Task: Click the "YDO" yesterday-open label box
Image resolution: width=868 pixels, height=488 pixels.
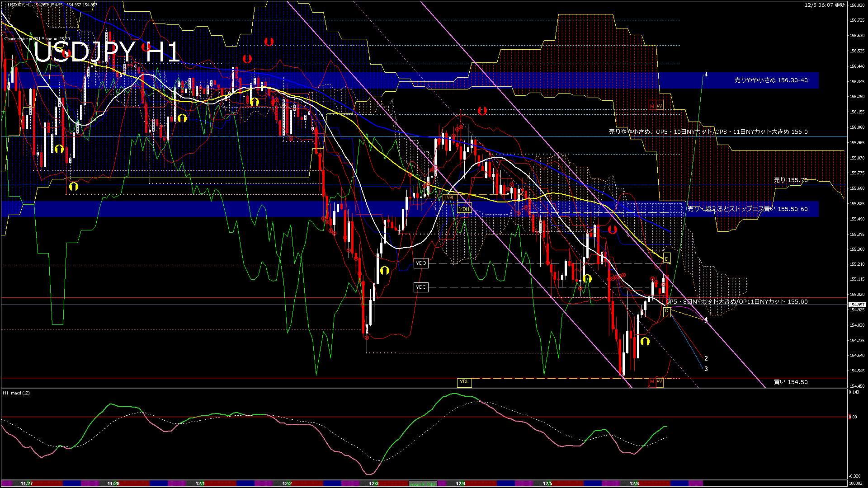Action: [421, 263]
